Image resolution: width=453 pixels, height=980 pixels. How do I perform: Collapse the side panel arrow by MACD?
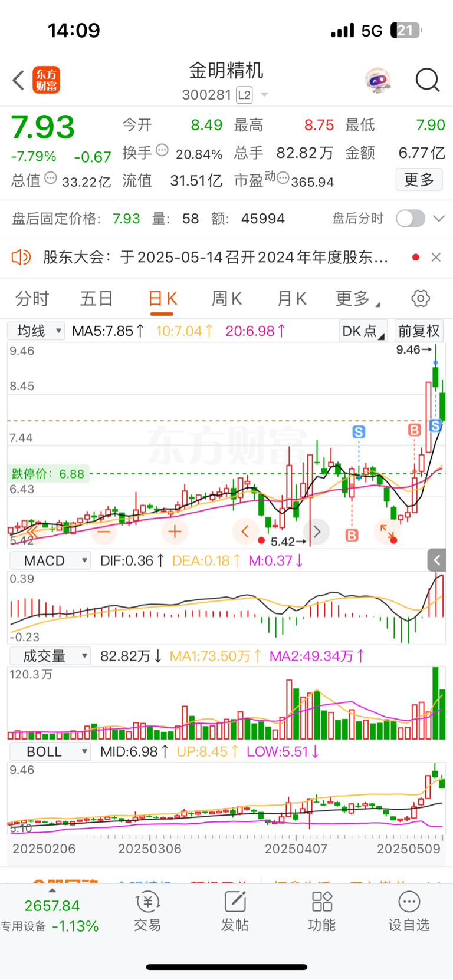tap(436, 560)
